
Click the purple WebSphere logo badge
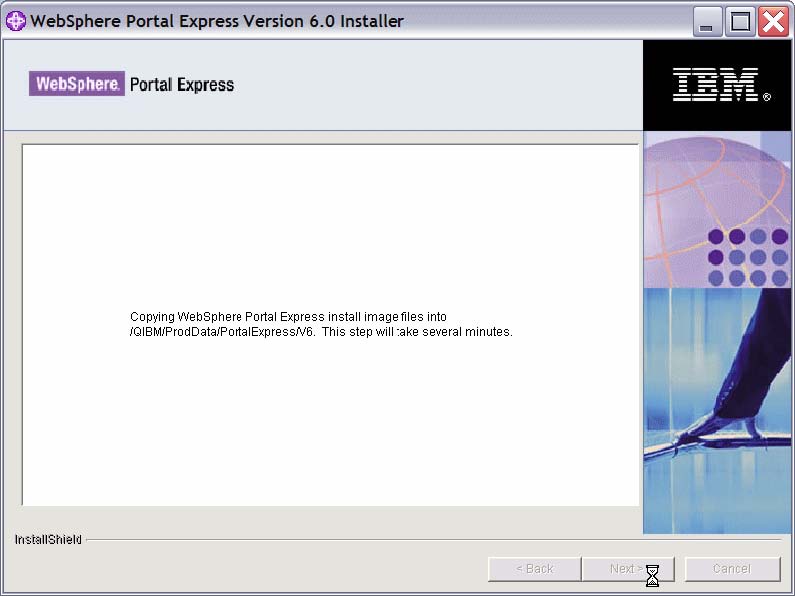pos(77,84)
